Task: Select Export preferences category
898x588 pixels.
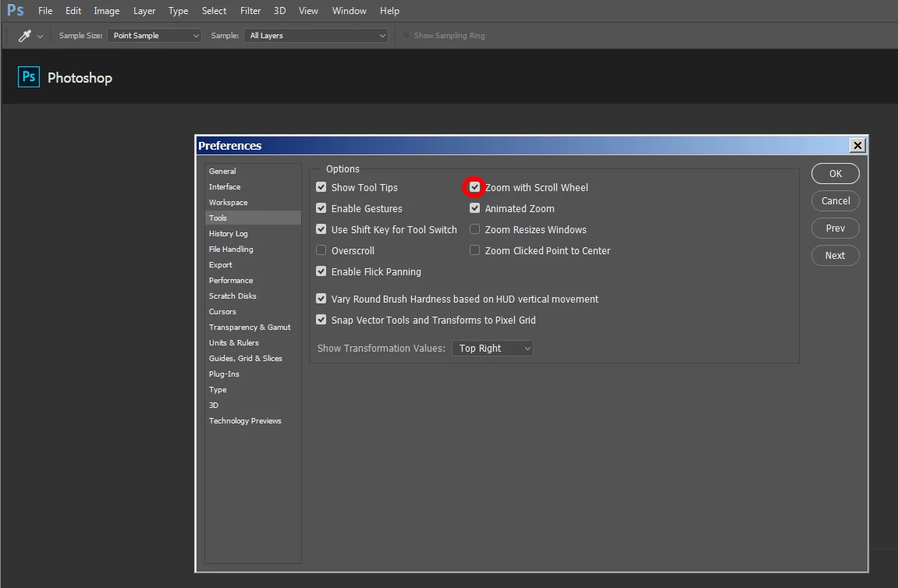Action: coord(253,264)
